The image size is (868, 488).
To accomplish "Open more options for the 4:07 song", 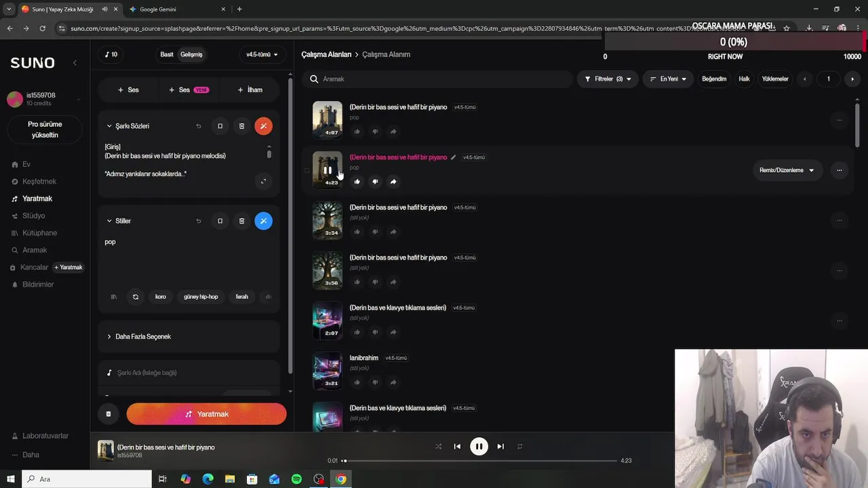I will click(x=839, y=120).
